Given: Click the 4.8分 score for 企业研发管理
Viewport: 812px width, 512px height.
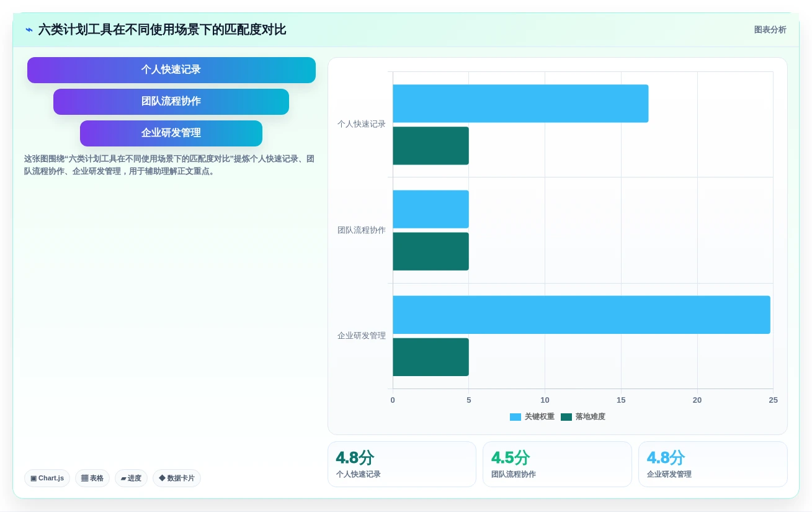Looking at the screenshot, I should point(666,458).
